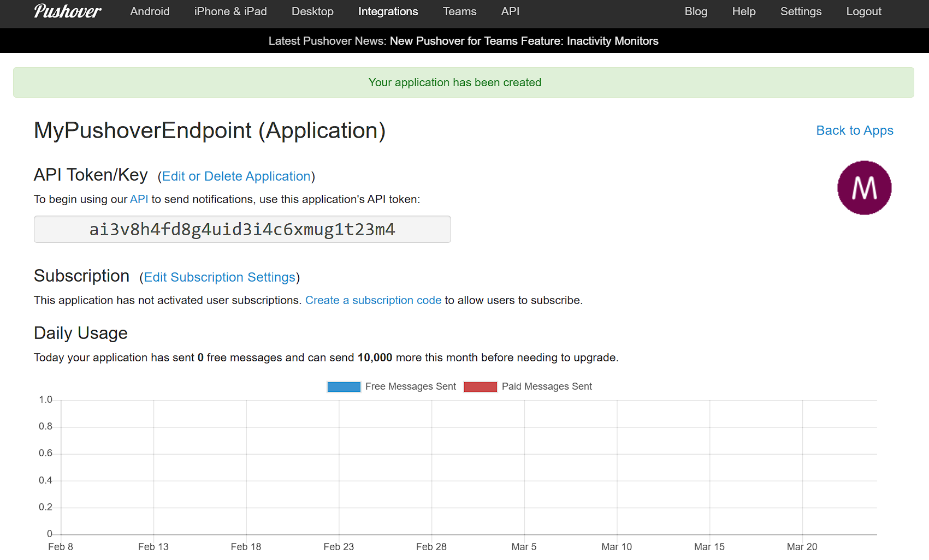
Task: Open the Teams page
Action: tap(459, 11)
